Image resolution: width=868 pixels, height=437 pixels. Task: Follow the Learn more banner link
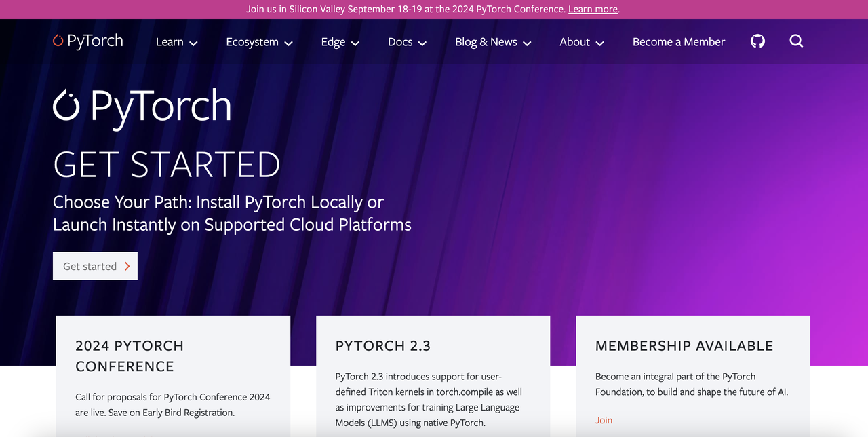[x=593, y=9]
